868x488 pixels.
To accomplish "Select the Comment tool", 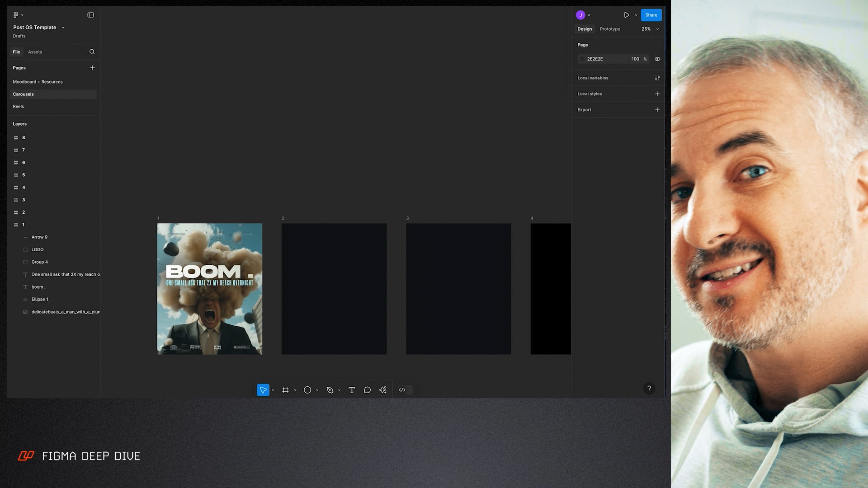I will (367, 390).
